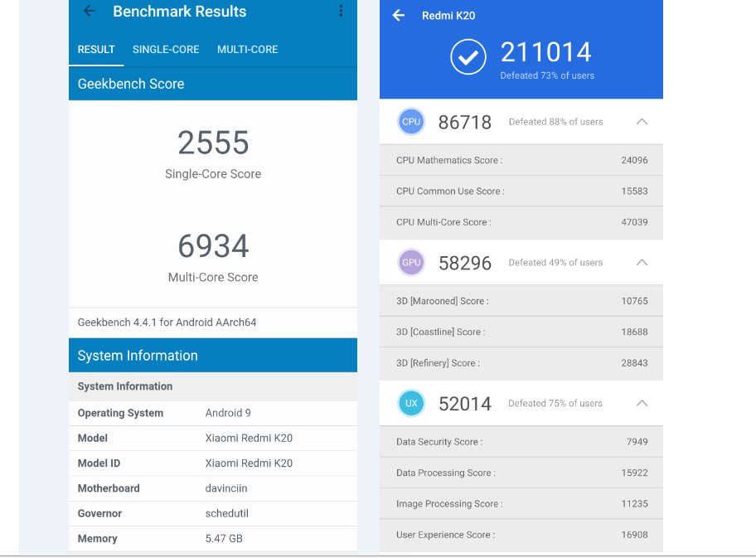Select the 3D Coastline Score row

tap(521, 332)
